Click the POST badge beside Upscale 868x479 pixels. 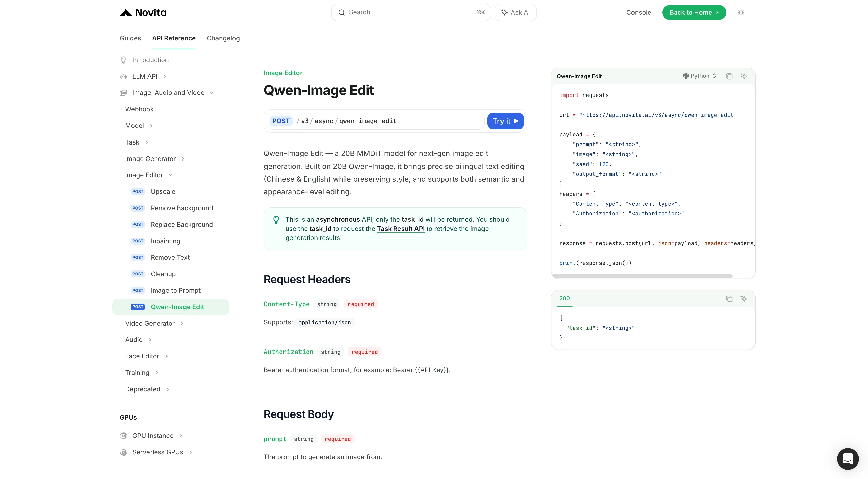(x=138, y=191)
